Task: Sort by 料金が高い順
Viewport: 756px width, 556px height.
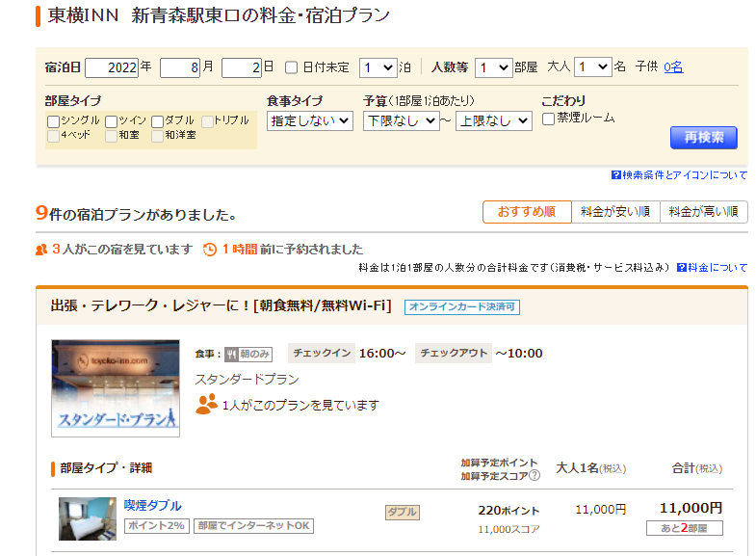Action: (x=704, y=212)
